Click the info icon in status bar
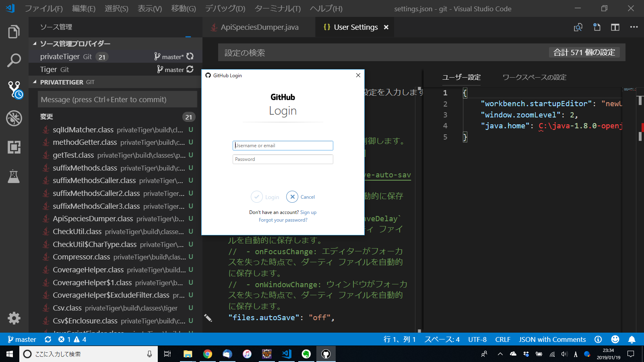Screen dimensions: 644x362 tap(598, 339)
